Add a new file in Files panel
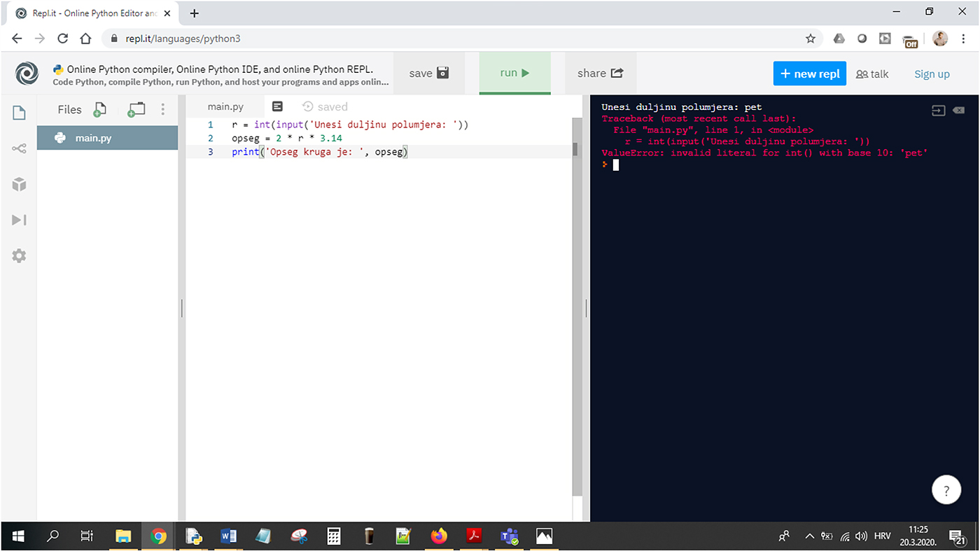Screen dimensions: 980x551 100,109
